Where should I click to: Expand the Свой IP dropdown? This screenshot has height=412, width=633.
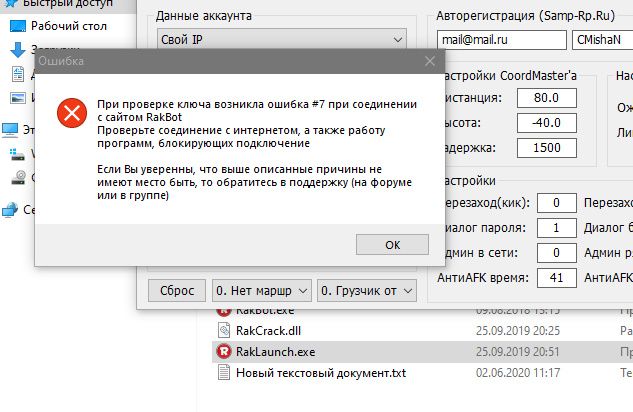click(282, 40)
